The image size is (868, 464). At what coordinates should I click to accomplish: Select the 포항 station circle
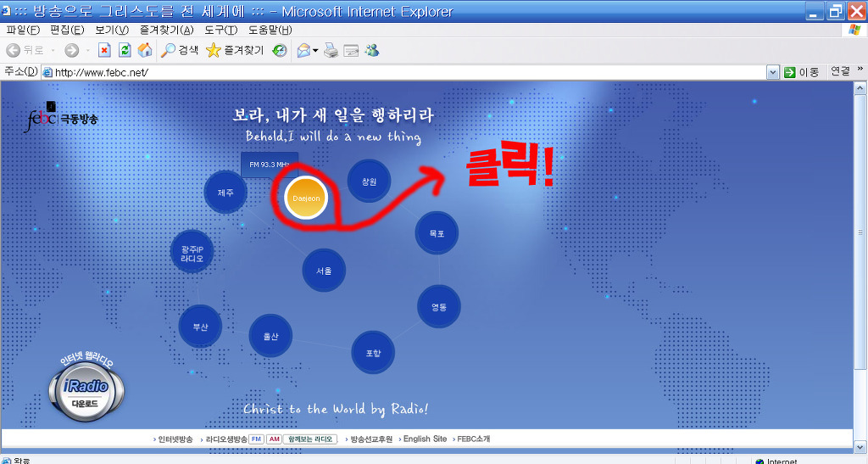tap(373, 353)
